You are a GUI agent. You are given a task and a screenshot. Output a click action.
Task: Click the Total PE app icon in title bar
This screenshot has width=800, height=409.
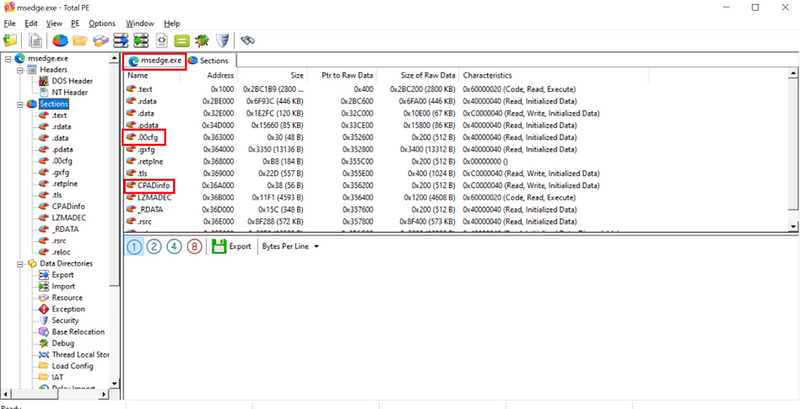8,7
